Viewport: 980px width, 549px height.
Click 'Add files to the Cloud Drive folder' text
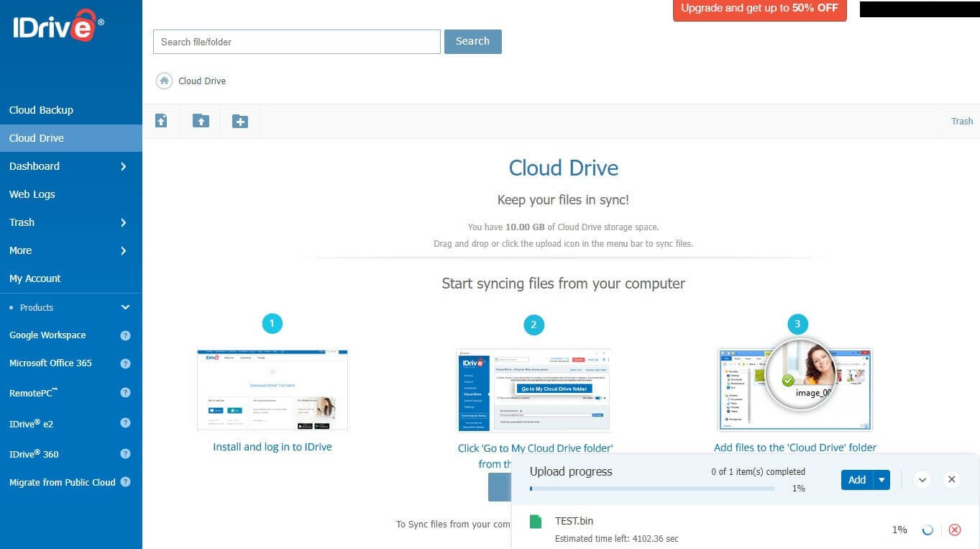795,448
